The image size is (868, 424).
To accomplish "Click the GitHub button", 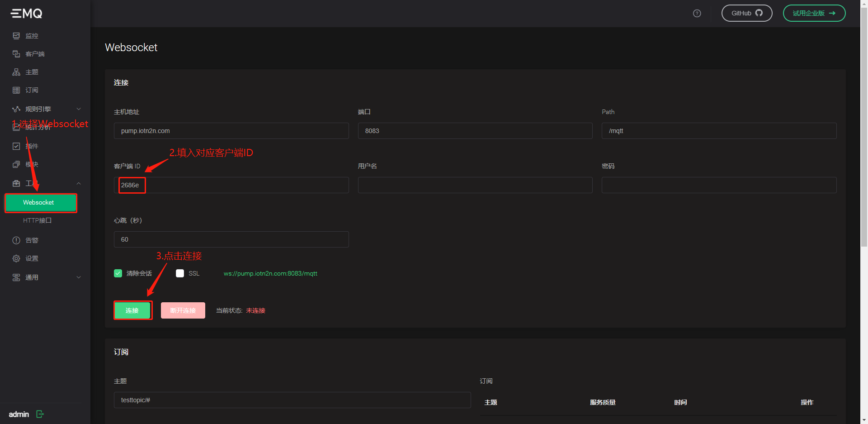I will click(746, 13).
